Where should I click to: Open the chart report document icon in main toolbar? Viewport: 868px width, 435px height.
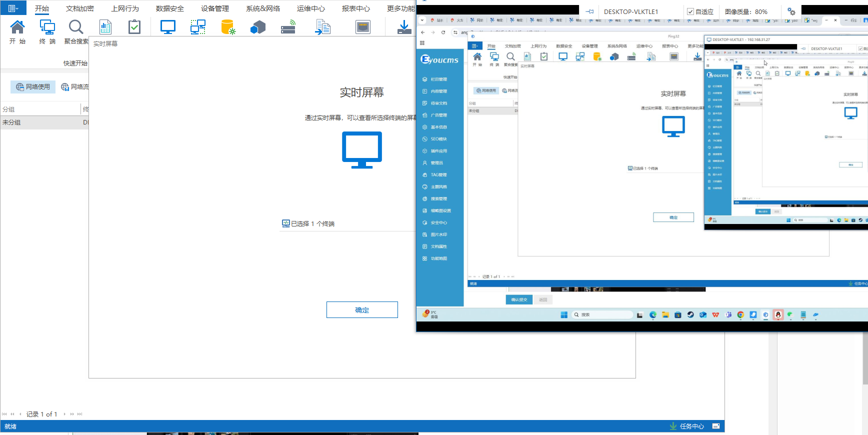point(105,26)
